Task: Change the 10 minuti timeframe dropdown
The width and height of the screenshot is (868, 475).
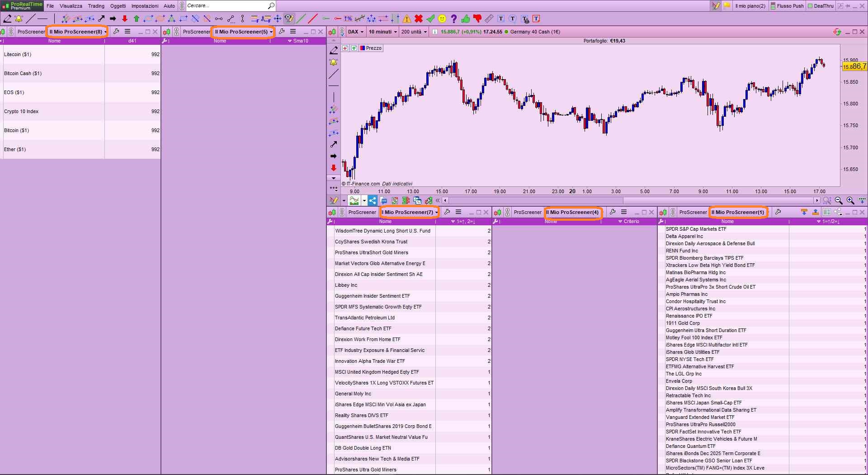Action: (382, 32)
